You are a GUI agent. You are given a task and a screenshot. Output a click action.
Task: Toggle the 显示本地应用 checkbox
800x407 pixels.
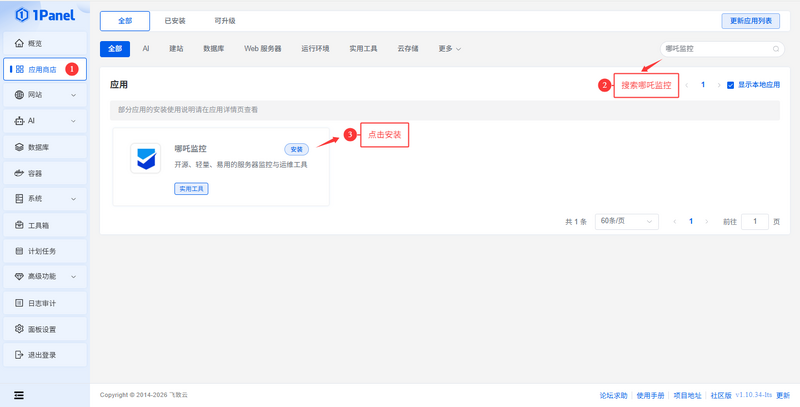730,85
